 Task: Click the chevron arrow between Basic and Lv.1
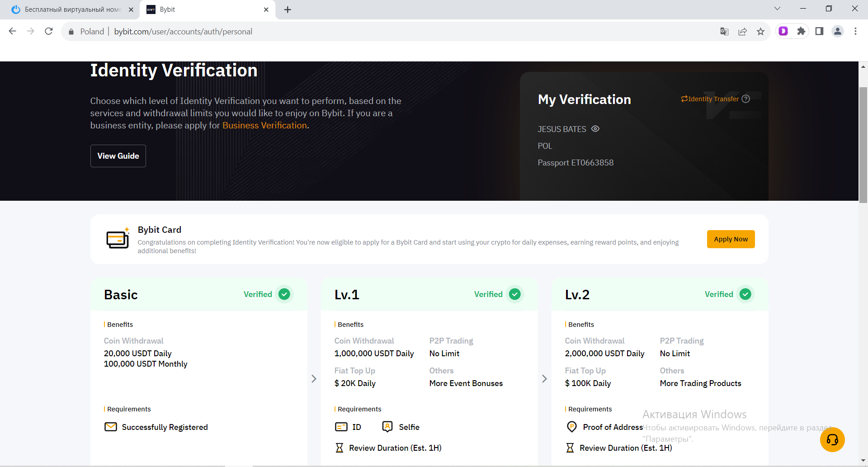(x=314, y=379)
